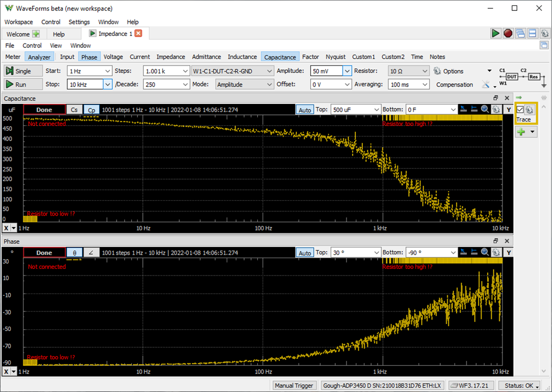This screenshot has height=392, width=552.
Task: Toggle the Cp parallel capacitance button
Action: coord(92,110)
